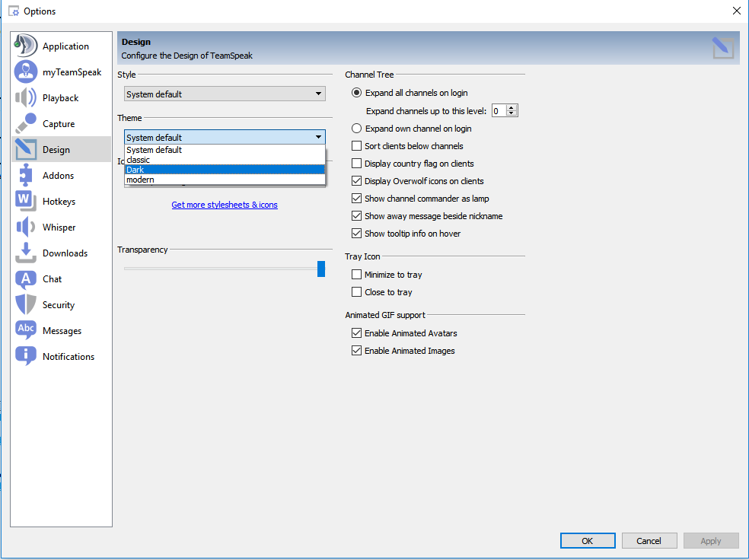Collapse the Theme dropdown arrow
The image size is (749, 560).
(x=318, y=137)
